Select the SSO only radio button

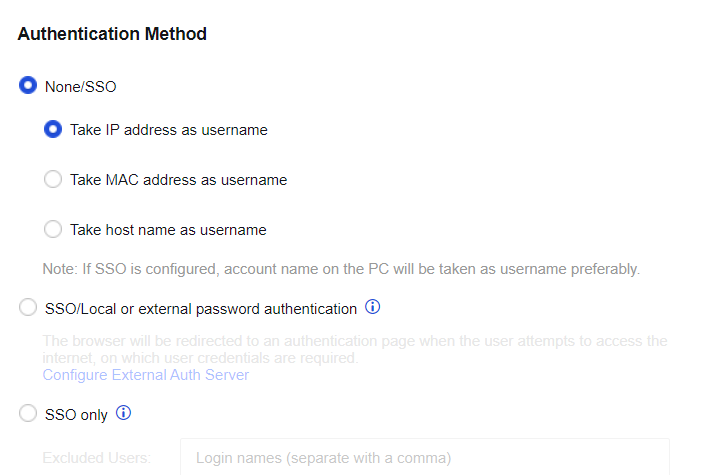pos(29,414)
